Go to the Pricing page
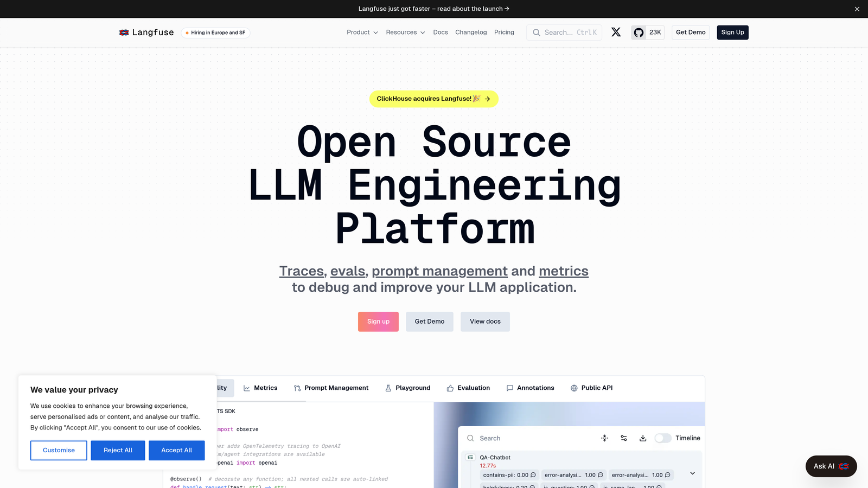Viewport: 868px width, 488px height. pos(504,33)
